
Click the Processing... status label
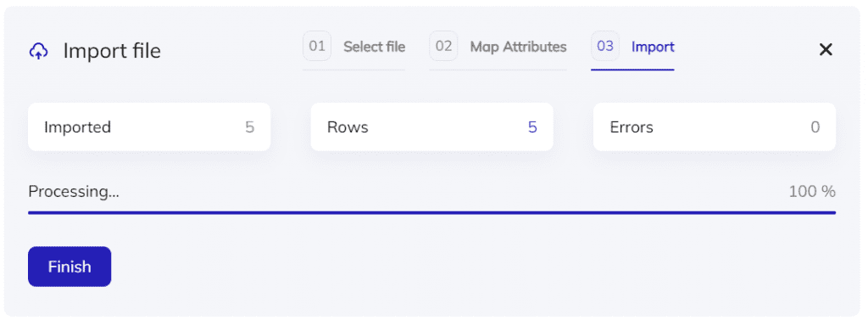(74, 192)
